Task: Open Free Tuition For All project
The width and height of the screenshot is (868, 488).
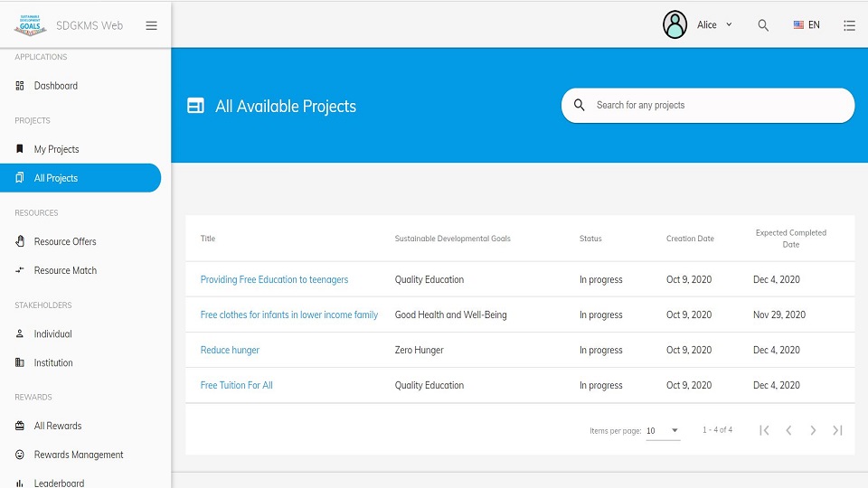Action: pos(236,385)
